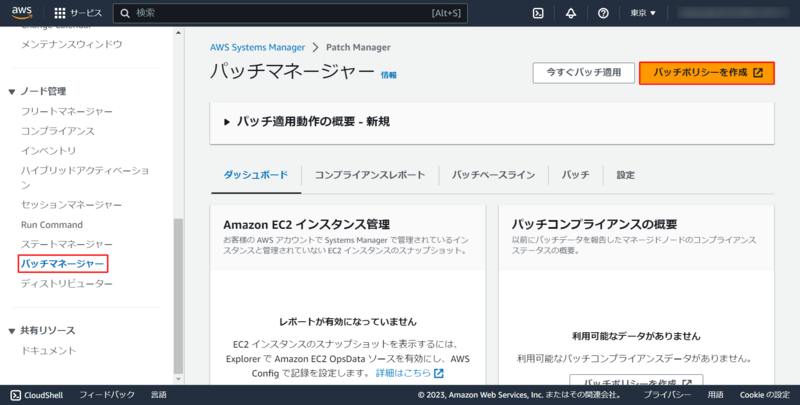Open ドキュメント in sidebar

[48, 351]
